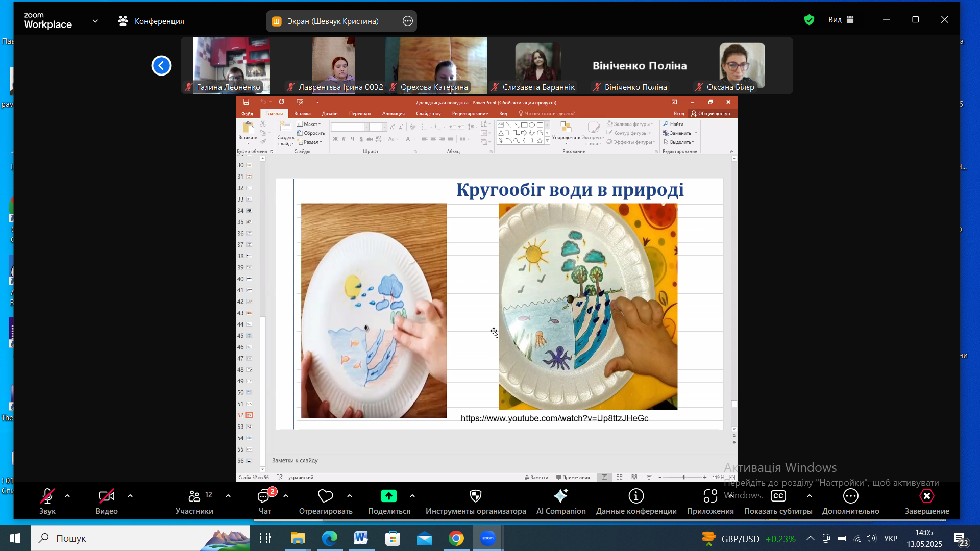Screen dimensions: 980x551
Task: Switch to the Анимация ribbon tab
Action: coord(394,114)
